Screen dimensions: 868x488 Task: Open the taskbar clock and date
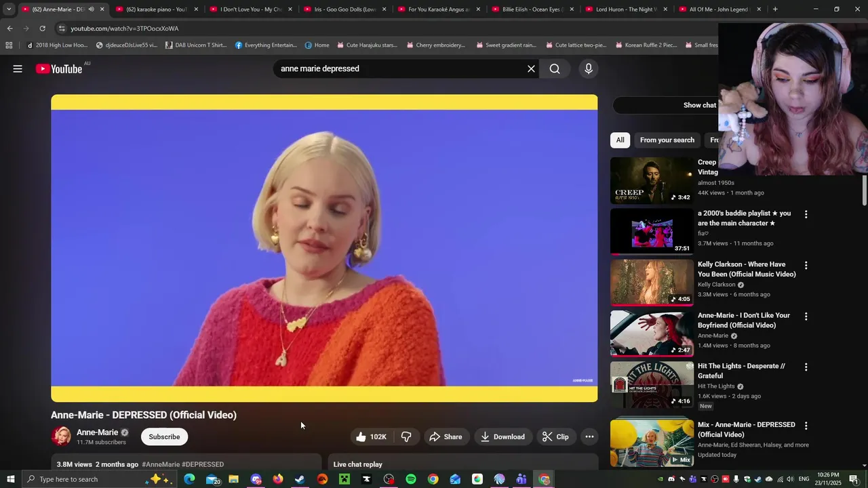coord(829,479)
